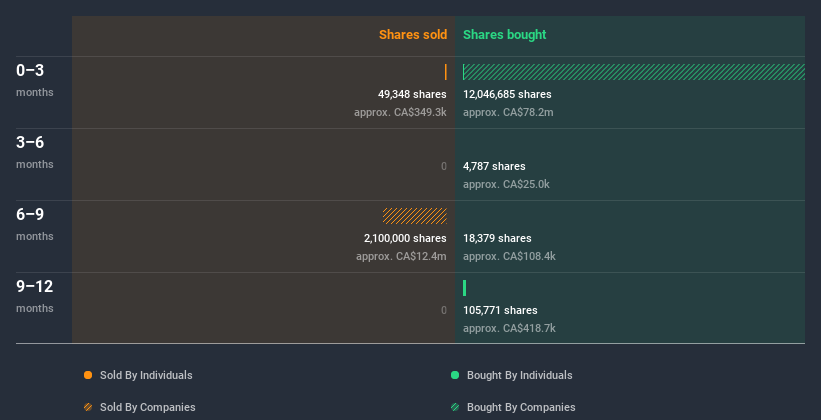Click the 4,787 shares value
Viewport: 821px width, 420px height.
click(x=494, y=166)
